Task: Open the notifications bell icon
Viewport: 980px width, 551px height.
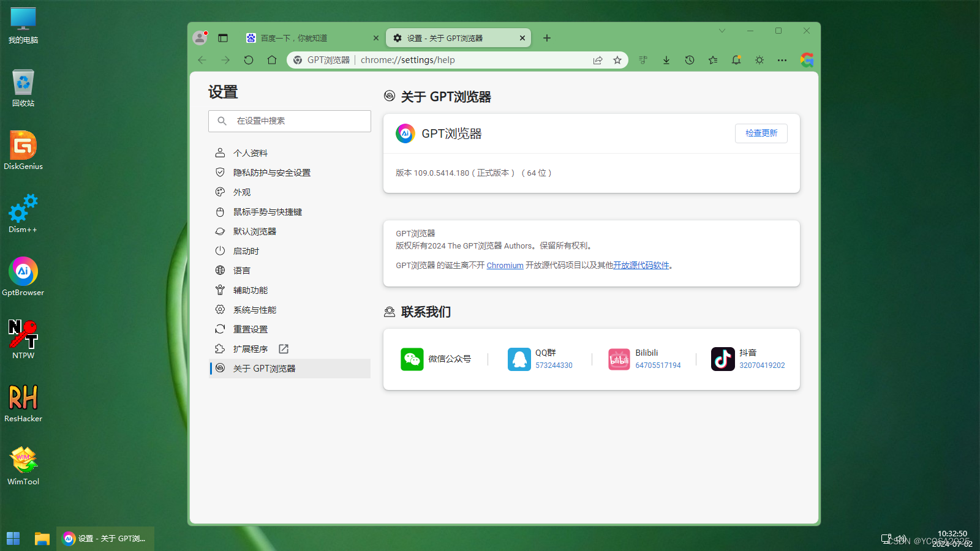Action: [736, 60]
